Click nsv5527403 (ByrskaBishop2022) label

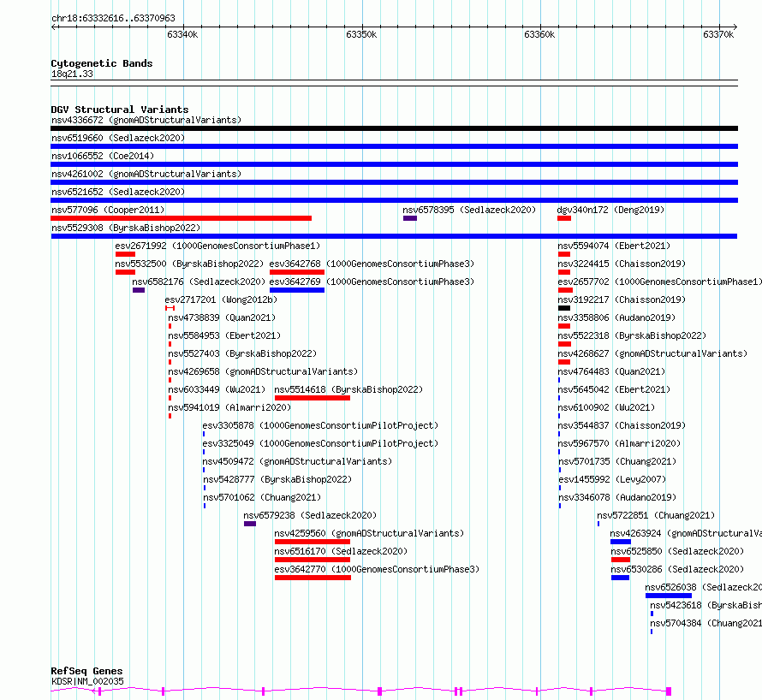[242, 353]
